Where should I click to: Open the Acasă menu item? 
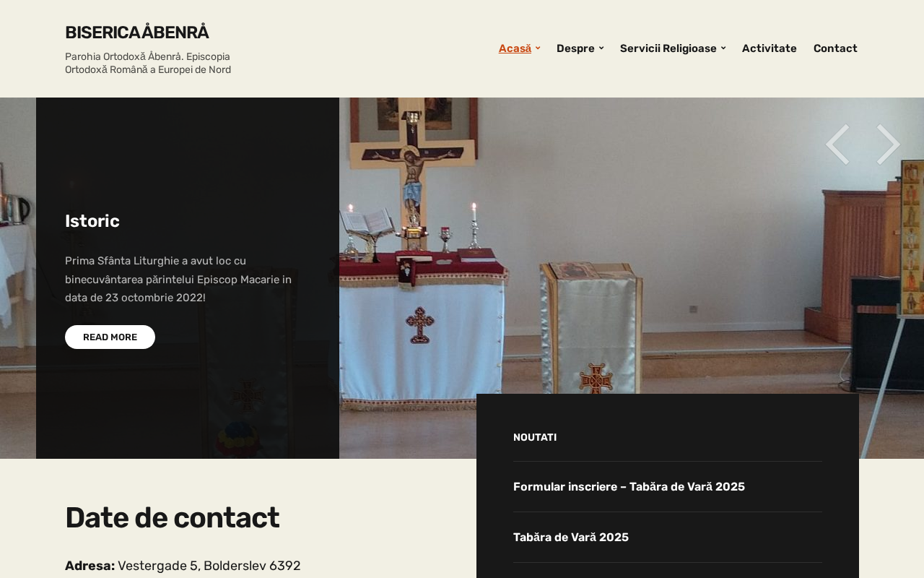(515, 48)
